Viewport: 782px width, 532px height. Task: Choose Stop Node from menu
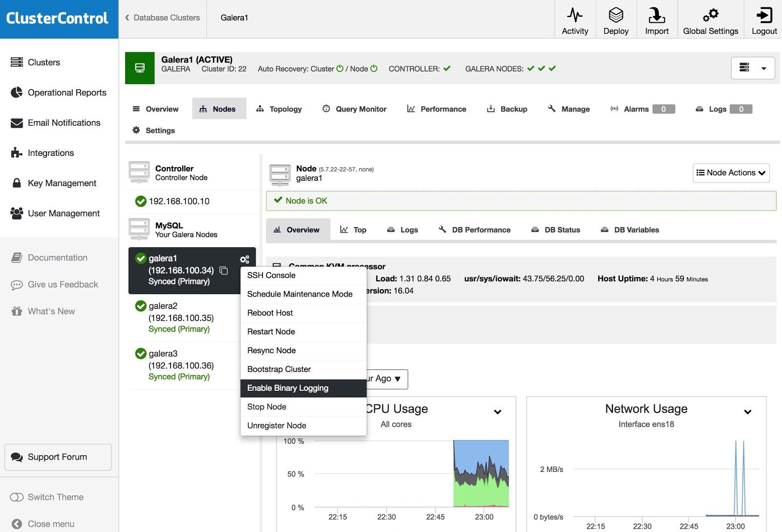click(304, 407)
